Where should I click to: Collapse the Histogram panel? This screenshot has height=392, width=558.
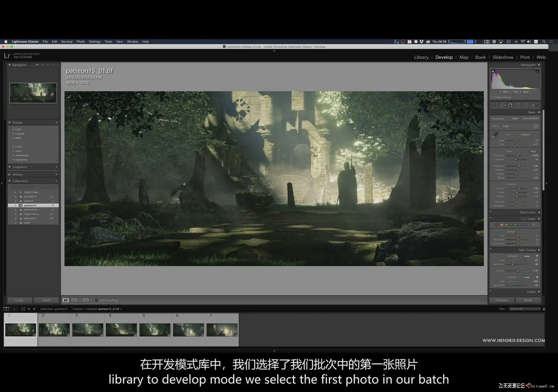[539, 65]
